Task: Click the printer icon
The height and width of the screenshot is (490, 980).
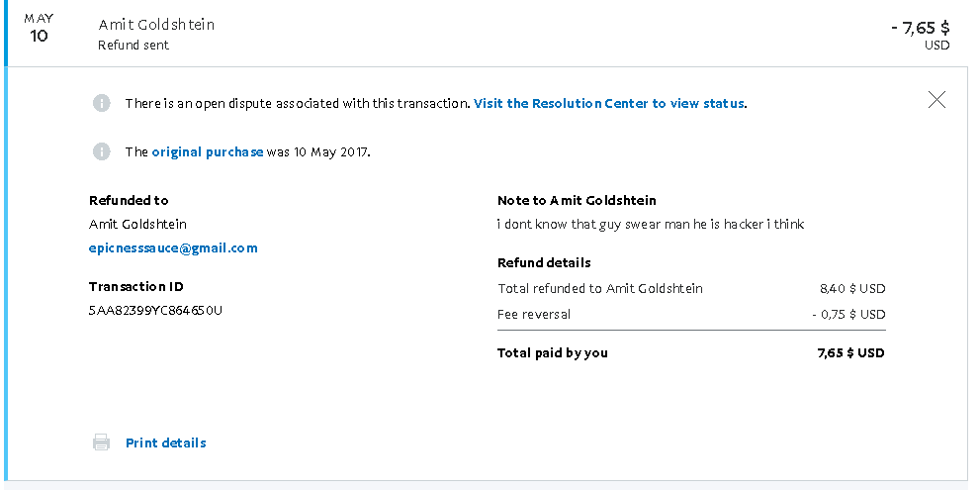Action: [x=101, y=442]
